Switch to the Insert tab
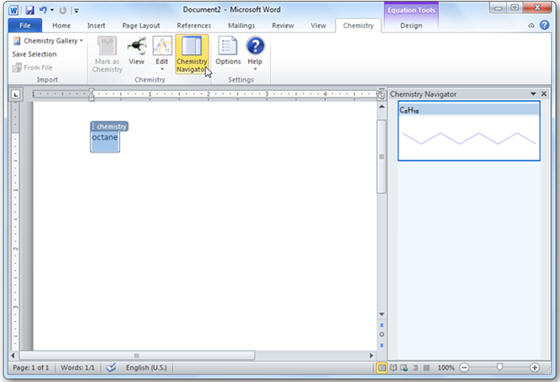This screenshot has height=382, width=560. tap(96, 26)
